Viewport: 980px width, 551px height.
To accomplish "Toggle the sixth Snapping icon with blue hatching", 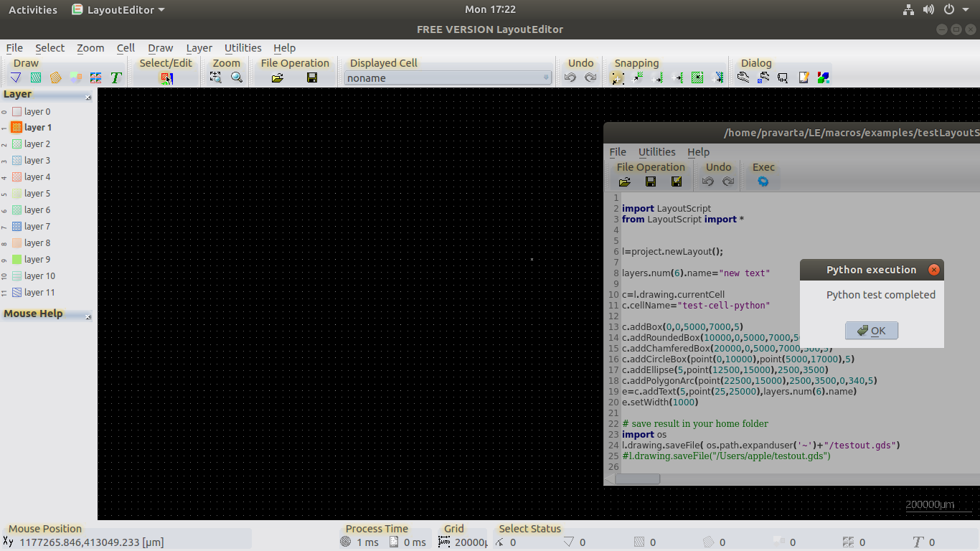I will [x=717, y=77].
